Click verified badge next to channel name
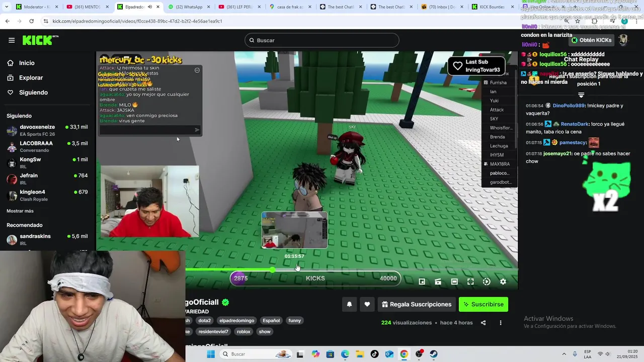This screenshot has width=644, height=362. pyautogui.click(x=226, y=302)
